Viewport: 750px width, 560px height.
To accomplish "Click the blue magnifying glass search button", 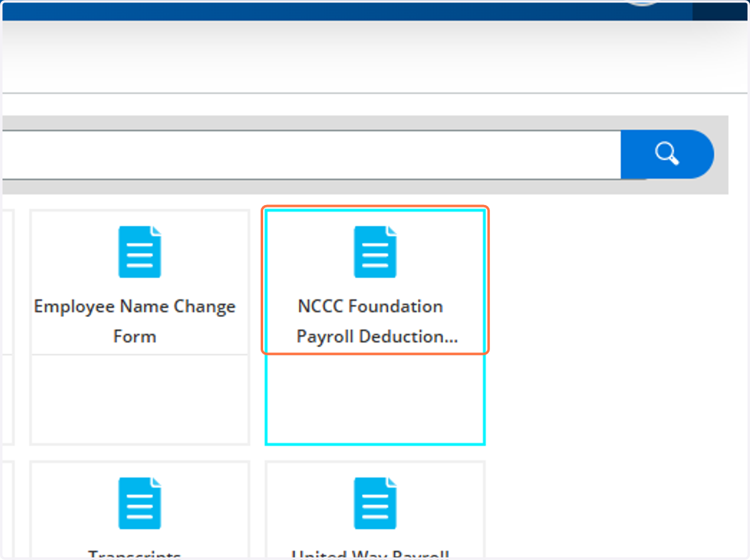I will pos(666,154).
